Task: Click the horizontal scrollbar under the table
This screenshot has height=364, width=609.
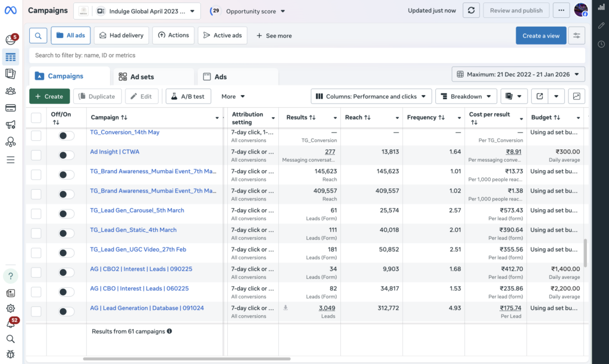Action: [187, 359]
